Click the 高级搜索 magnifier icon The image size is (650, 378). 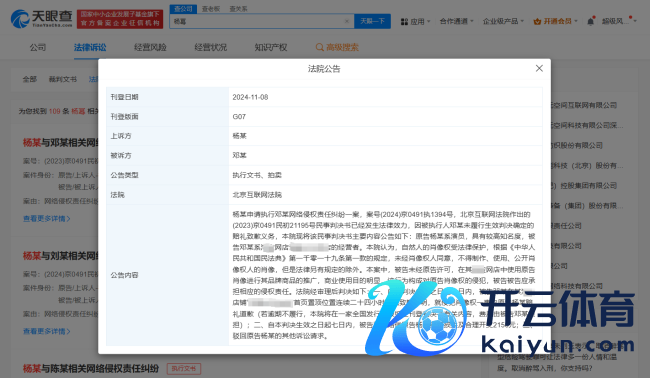(319, 47)
